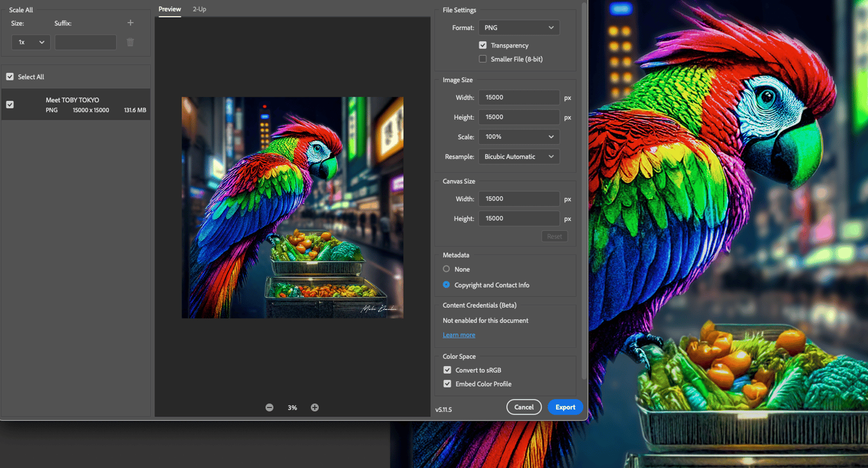Toggle the Select All checkbox
The width and height of the screenshot is (868, 468).
coord(10,77)
